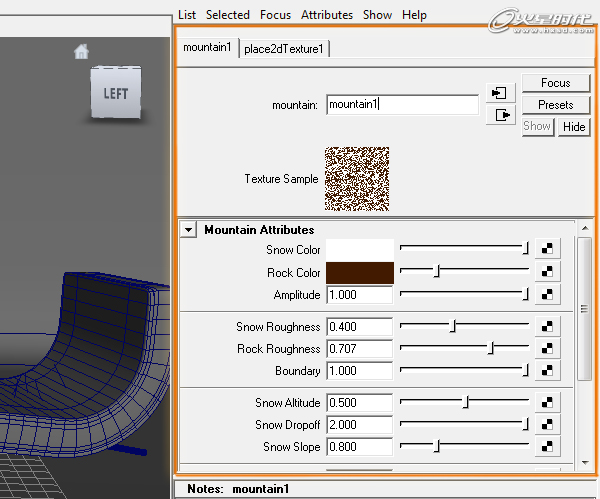Click map button for Snow Dropoff
This screenshot has height=499, width=600.
[547, 424]
